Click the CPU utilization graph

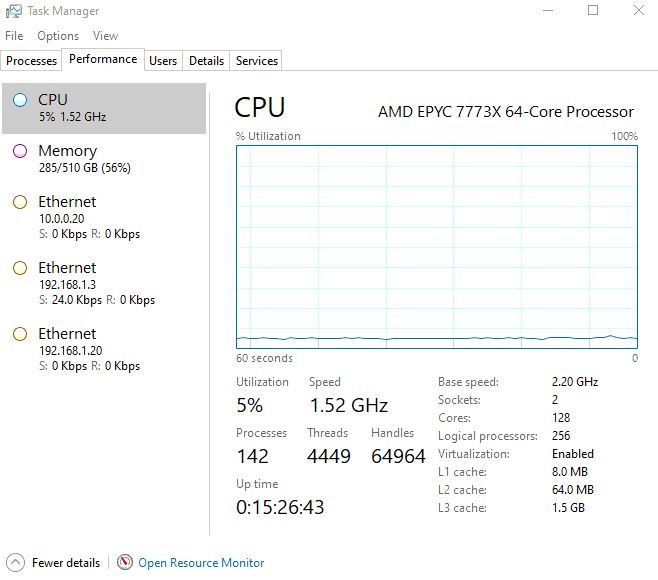(437, 246)
